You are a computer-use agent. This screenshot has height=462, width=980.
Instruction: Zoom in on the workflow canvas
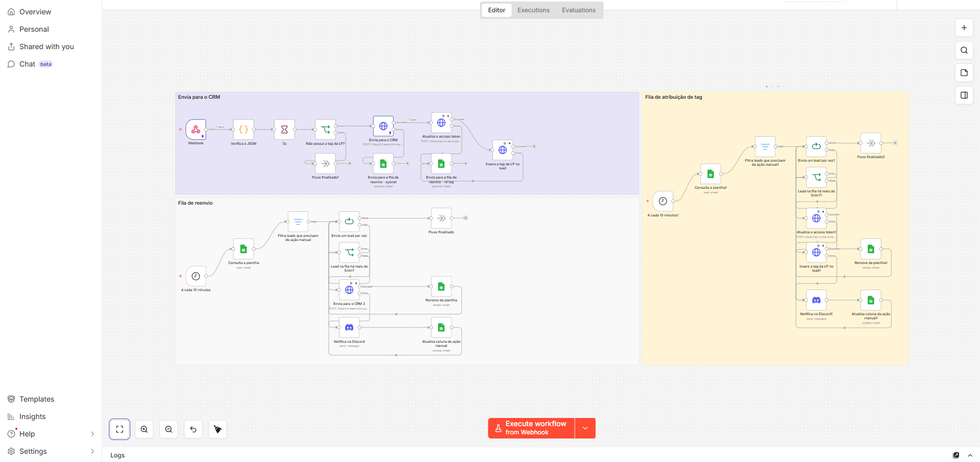coord(144,429)
